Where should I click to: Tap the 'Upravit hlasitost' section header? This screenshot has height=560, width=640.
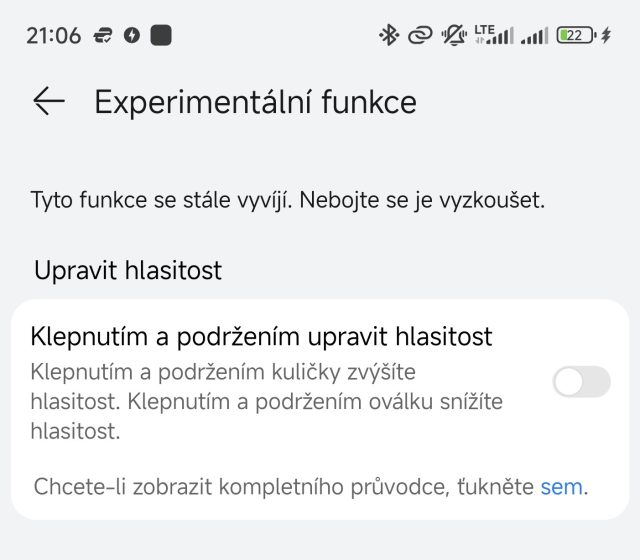(127, 270)
